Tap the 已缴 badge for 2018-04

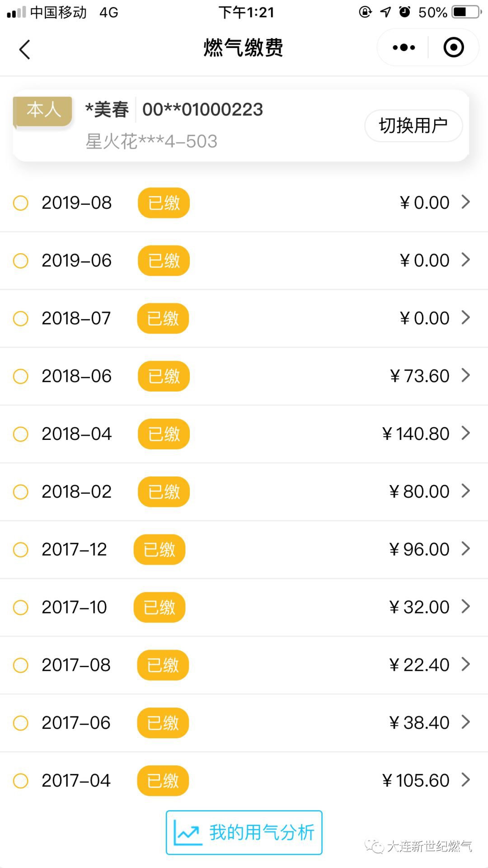164,434
